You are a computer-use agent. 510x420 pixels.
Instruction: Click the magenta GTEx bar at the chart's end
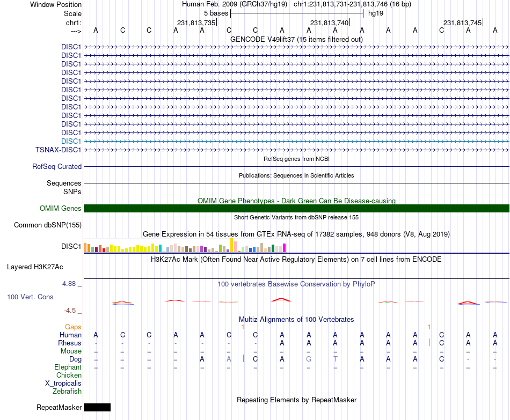(x=285, y=248)
